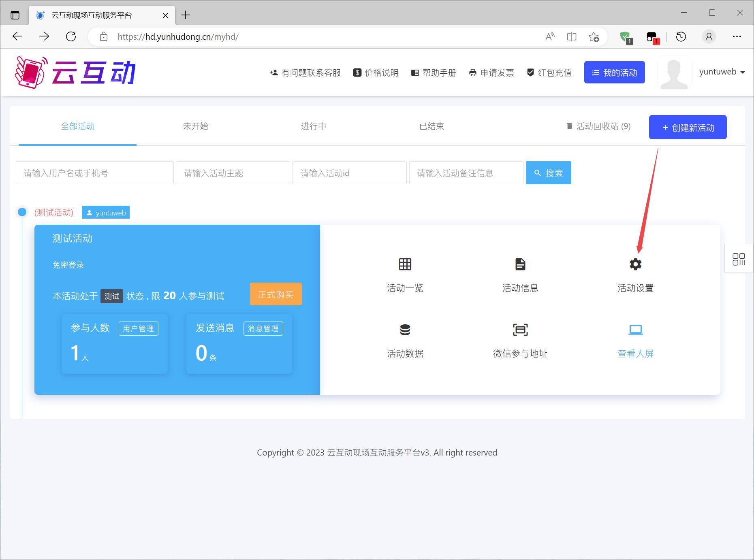Click the orange 正式购买 button
The width and height of the screenshot is (754, 560).
click(x=276, y=294)
